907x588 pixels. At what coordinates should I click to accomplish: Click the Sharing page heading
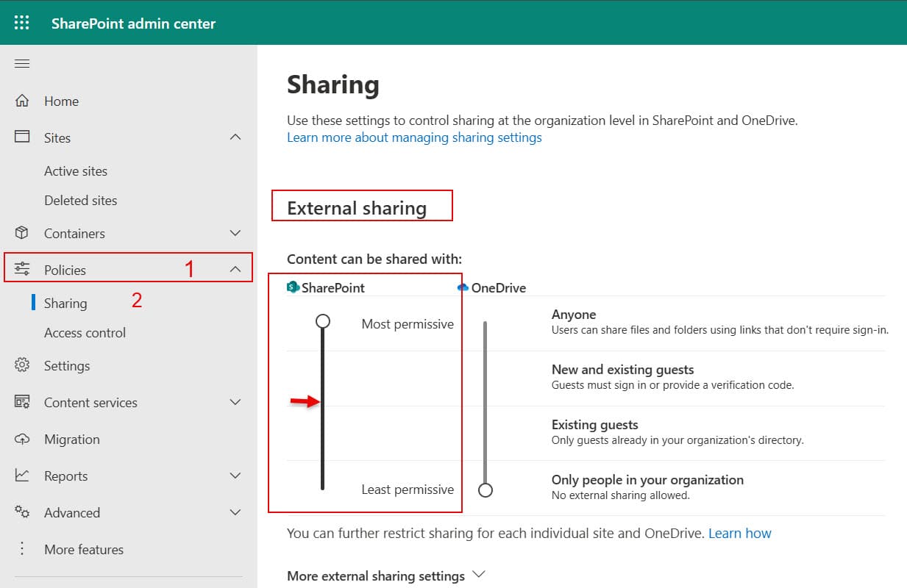click(x=333, y=85)
